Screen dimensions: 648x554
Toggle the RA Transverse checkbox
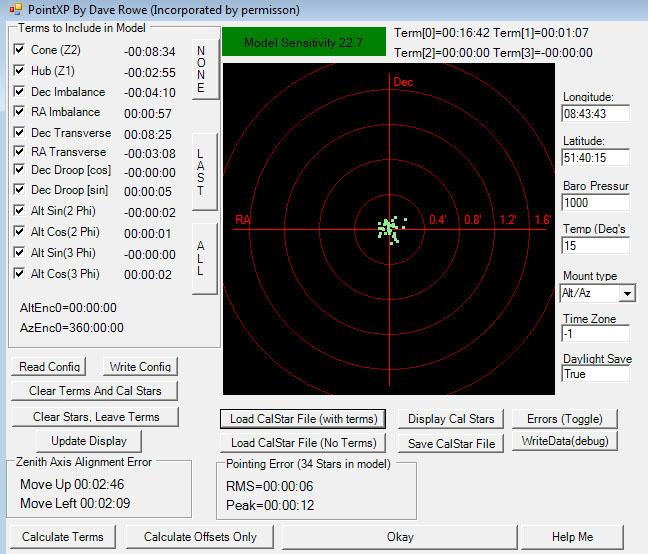19,152
